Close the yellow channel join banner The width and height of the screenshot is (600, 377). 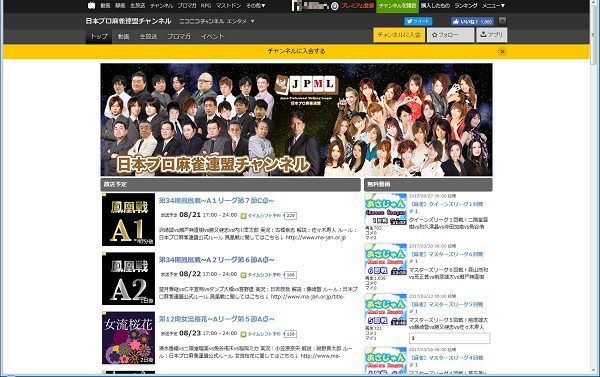tap(502, 51)
